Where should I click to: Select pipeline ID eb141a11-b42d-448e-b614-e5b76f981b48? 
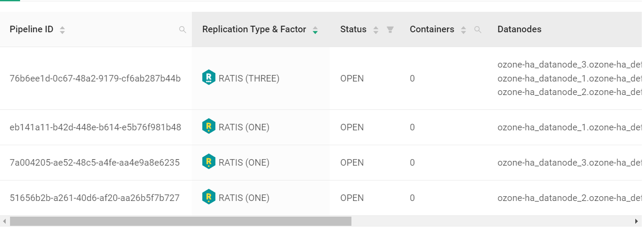point(95,127)
